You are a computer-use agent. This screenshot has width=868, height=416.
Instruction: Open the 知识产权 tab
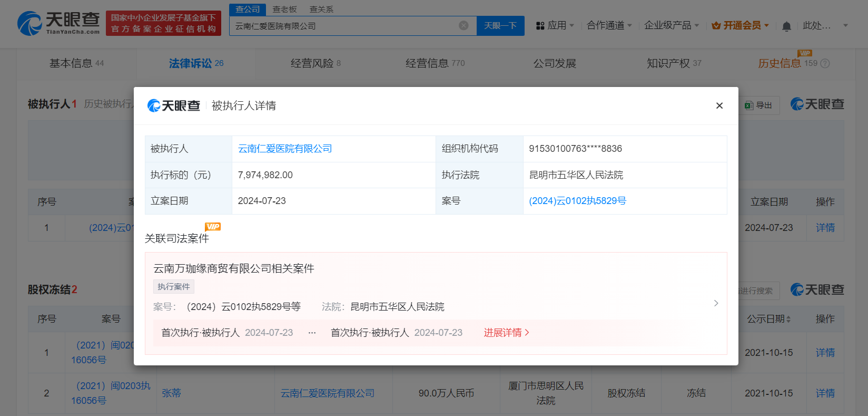coord(674,63)
